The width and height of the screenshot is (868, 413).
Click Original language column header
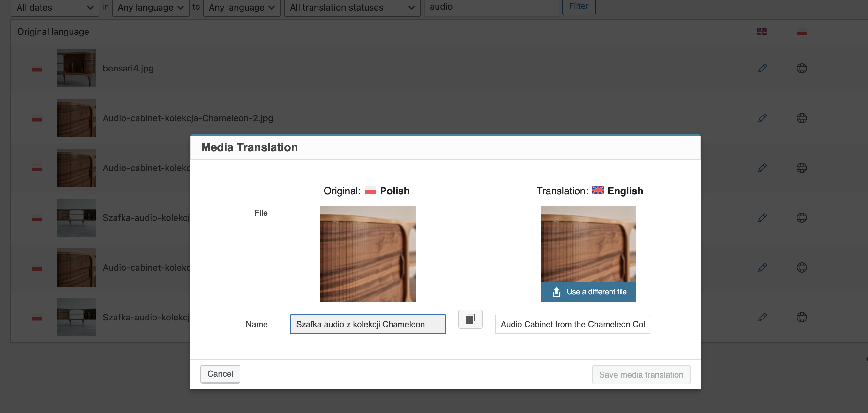tap(53, 32)
